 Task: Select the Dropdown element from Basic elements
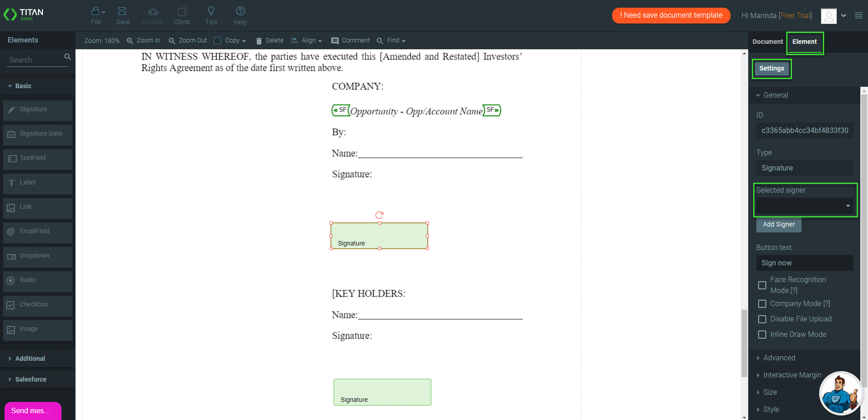pyautogui.click(x=38, y=255)
